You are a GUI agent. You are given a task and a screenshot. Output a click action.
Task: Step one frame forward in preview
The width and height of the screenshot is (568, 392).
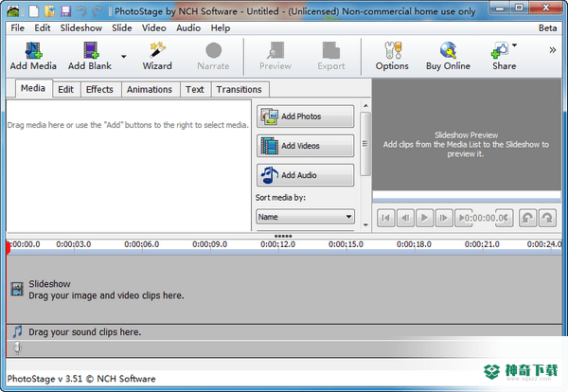(444, 218)
